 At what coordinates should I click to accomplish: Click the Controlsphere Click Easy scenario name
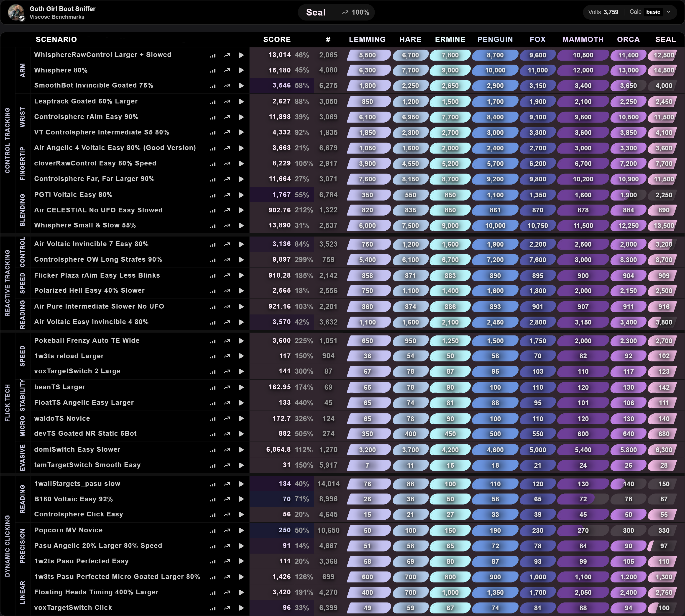[79, 514]
